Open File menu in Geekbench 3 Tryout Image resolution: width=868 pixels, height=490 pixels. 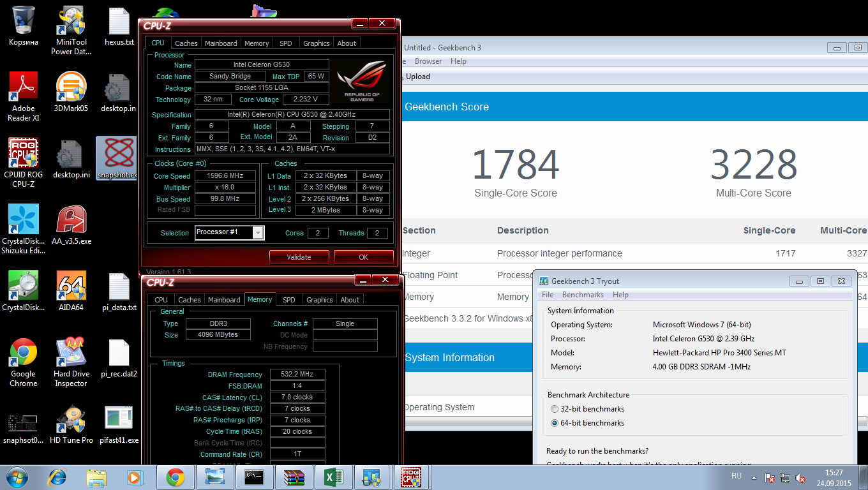pos(548,295)
